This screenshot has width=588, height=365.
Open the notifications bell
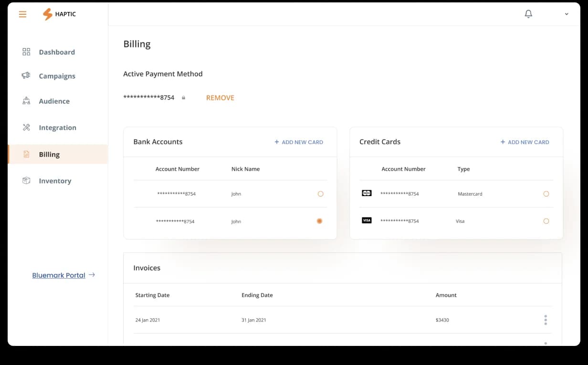click(528, 14)
